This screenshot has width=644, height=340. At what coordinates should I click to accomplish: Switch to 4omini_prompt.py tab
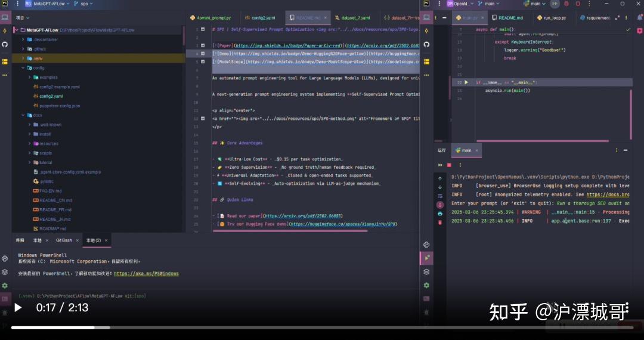click(x=210, y=18)
